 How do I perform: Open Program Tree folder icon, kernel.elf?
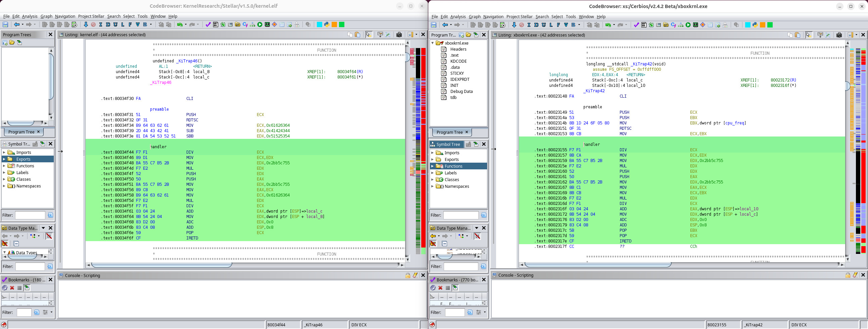[12, 43]
